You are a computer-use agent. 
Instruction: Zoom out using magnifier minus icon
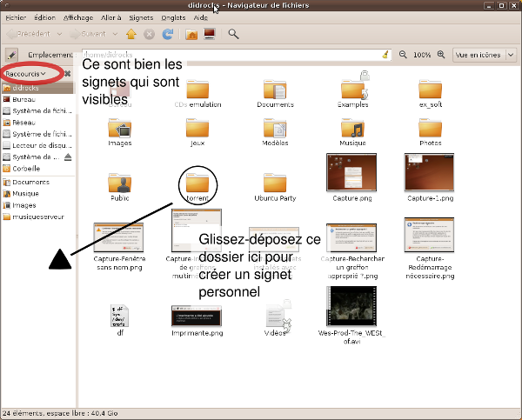(403, 55)
